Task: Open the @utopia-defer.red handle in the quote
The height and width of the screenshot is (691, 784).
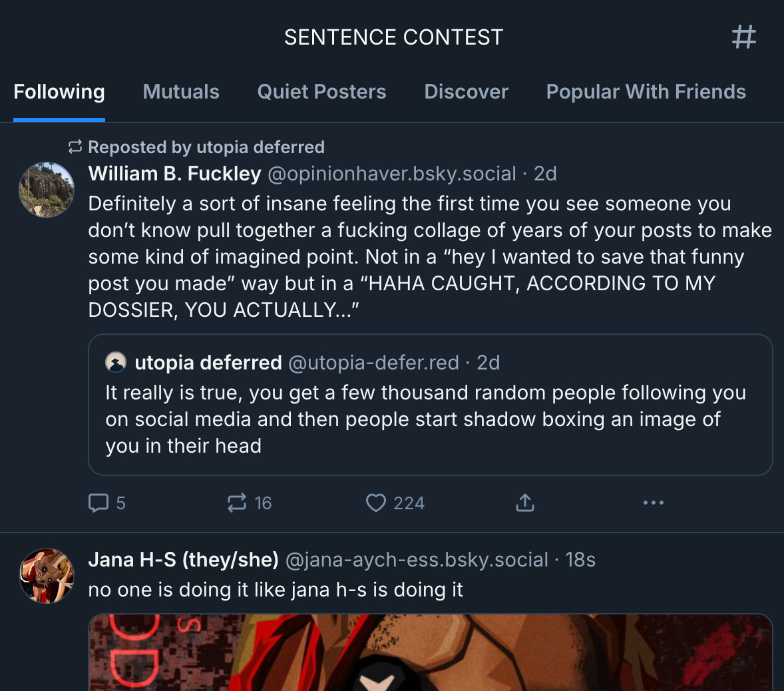Action: point(373,363)
